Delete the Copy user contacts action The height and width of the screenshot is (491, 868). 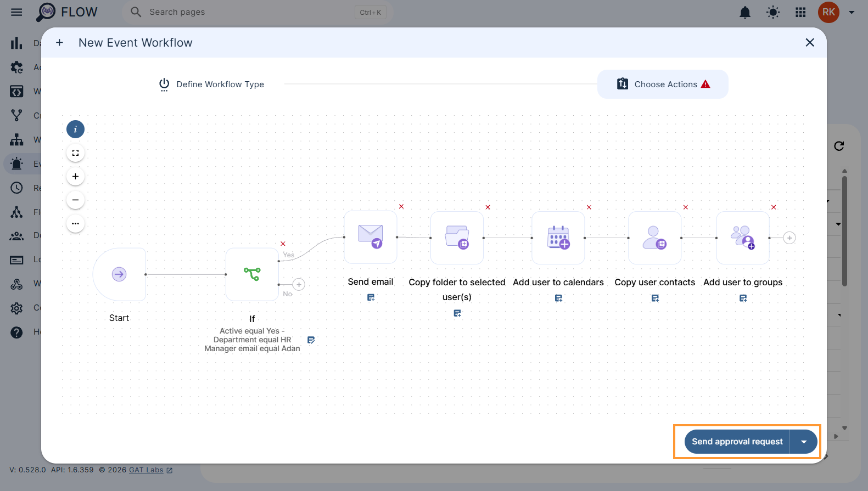(x=685, y=207)
